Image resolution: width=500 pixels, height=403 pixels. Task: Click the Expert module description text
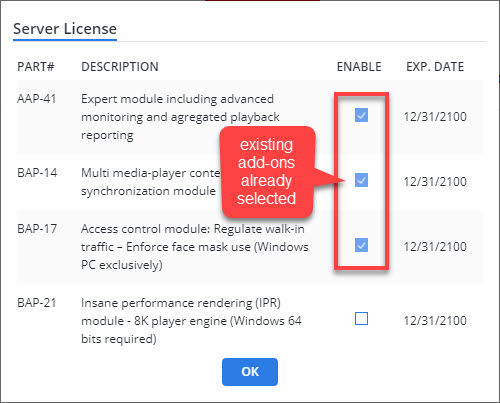click(x=180, y=117)
